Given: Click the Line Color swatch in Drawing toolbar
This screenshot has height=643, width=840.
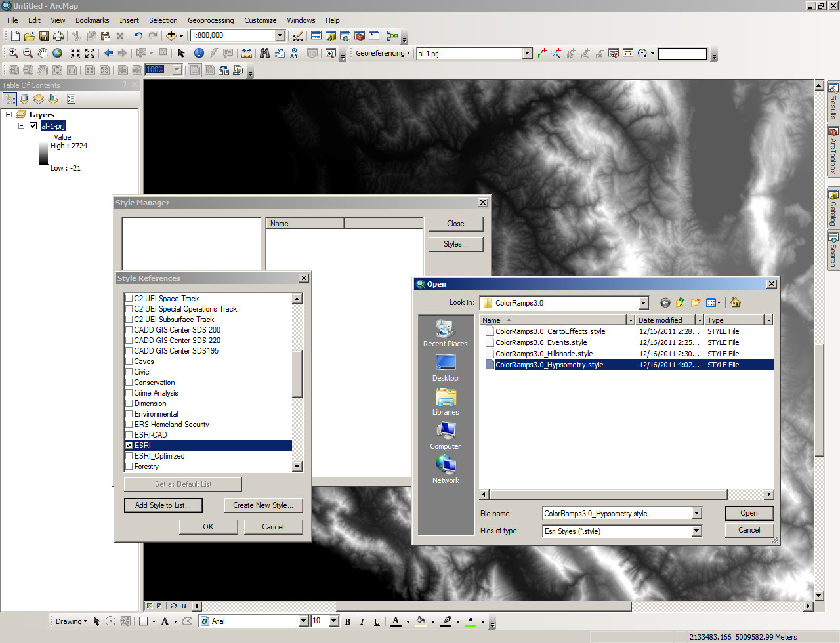Looking at the screenshot, I should (446, 621).
